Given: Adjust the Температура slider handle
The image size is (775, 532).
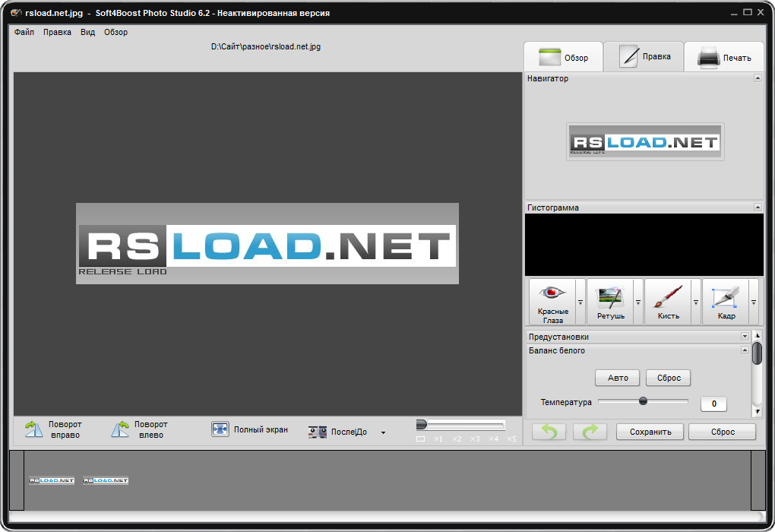Looking at the screenshot, I should point(643,401).
